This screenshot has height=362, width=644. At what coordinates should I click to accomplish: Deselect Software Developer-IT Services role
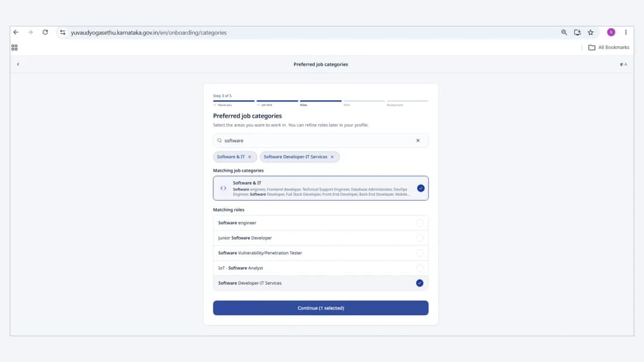(x=321, y=283)
